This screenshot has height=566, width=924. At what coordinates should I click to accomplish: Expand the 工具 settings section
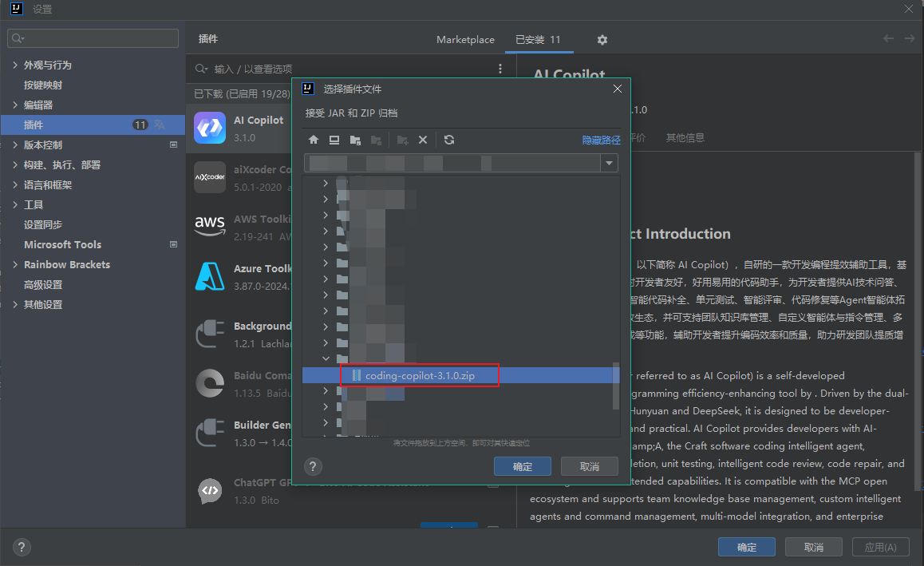pos(15,204)
